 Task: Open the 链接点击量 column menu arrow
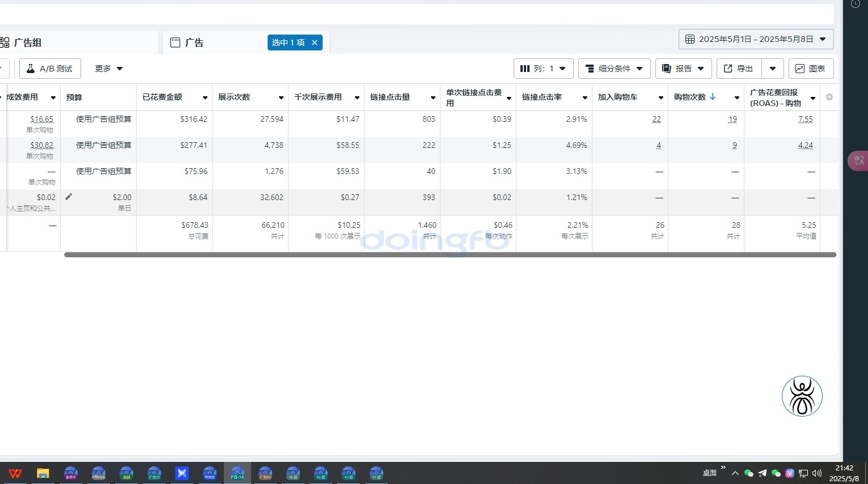[433, 97]
